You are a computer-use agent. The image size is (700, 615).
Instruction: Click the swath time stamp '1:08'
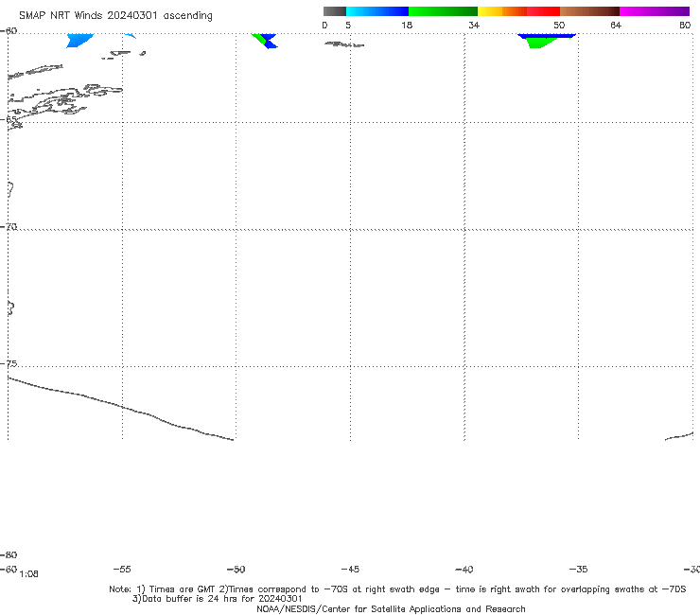[29, 574]
